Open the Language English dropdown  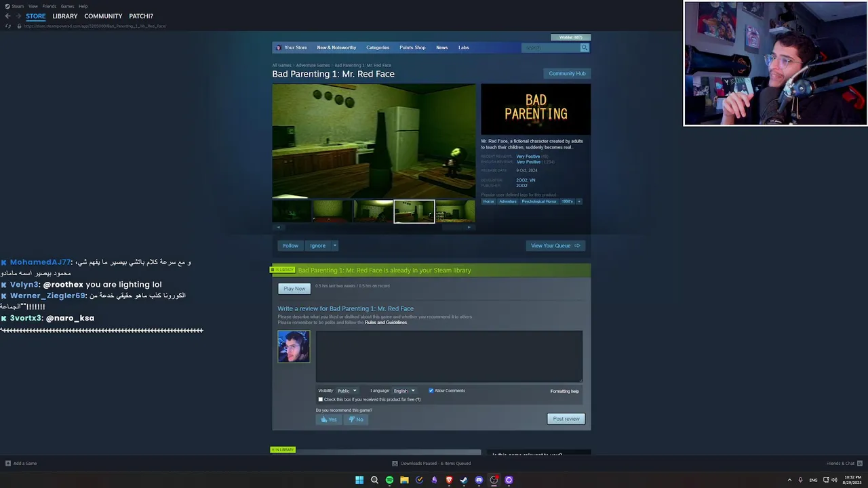404,390
